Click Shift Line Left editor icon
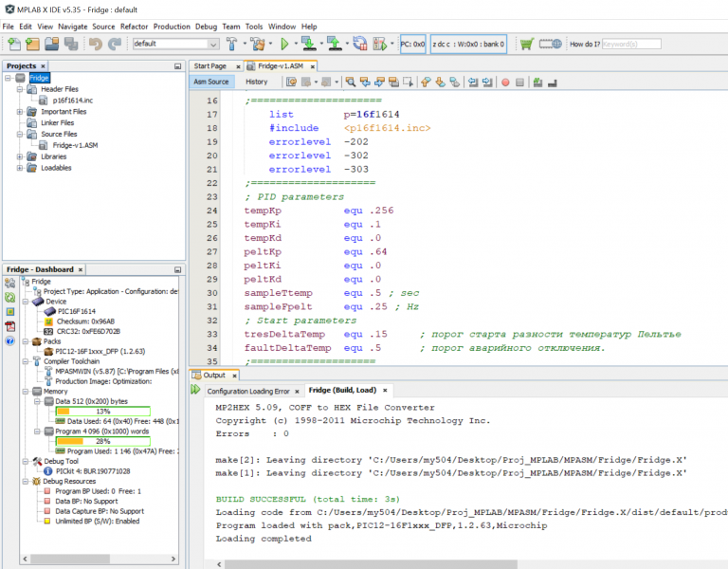The height and width of the screenshot is (569, 728). pos(473,83)
